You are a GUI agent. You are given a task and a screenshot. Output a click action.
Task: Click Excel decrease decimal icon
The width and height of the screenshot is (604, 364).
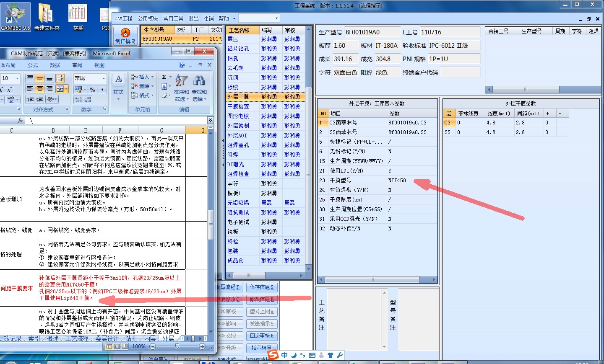88,99
